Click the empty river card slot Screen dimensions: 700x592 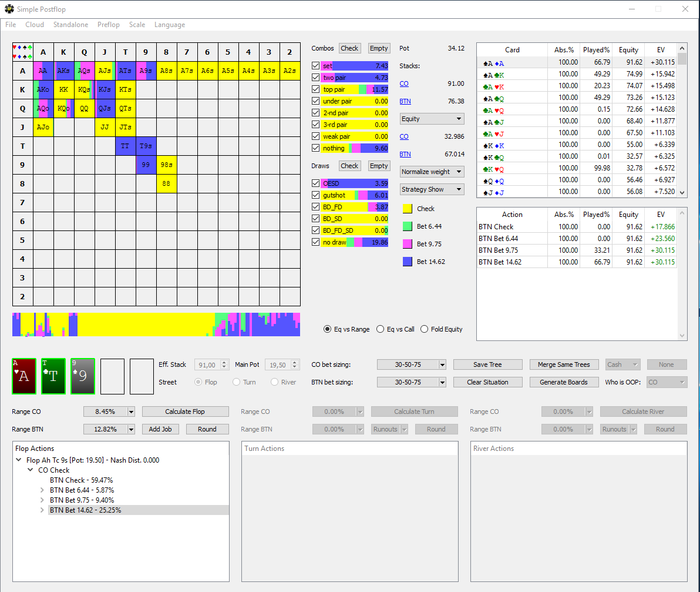142,376
